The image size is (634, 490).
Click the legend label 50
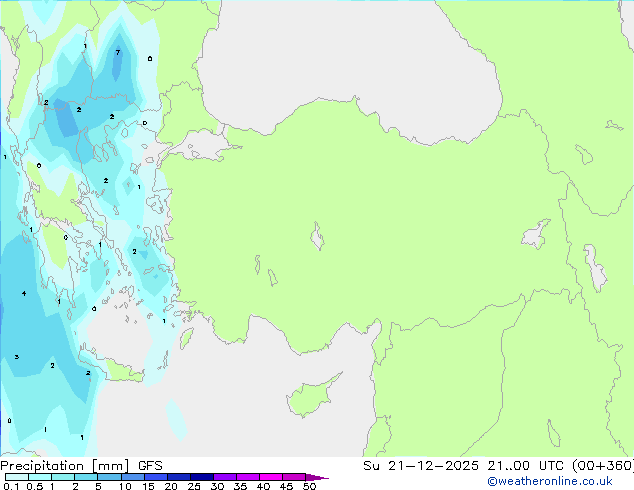[x=309, y=486]
